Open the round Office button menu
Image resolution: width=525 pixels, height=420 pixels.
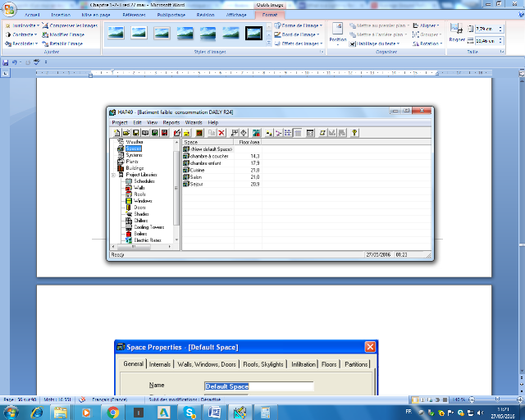9,9
